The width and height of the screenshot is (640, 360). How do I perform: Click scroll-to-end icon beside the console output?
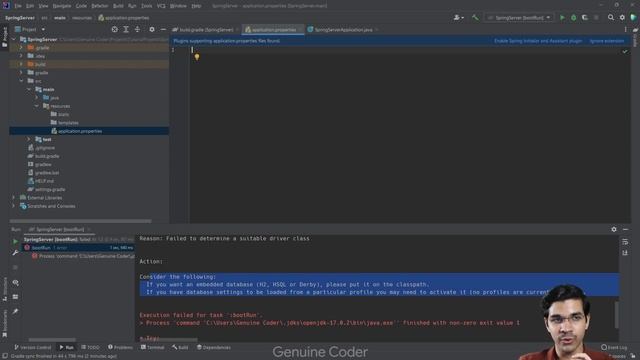tap(625, 253)
